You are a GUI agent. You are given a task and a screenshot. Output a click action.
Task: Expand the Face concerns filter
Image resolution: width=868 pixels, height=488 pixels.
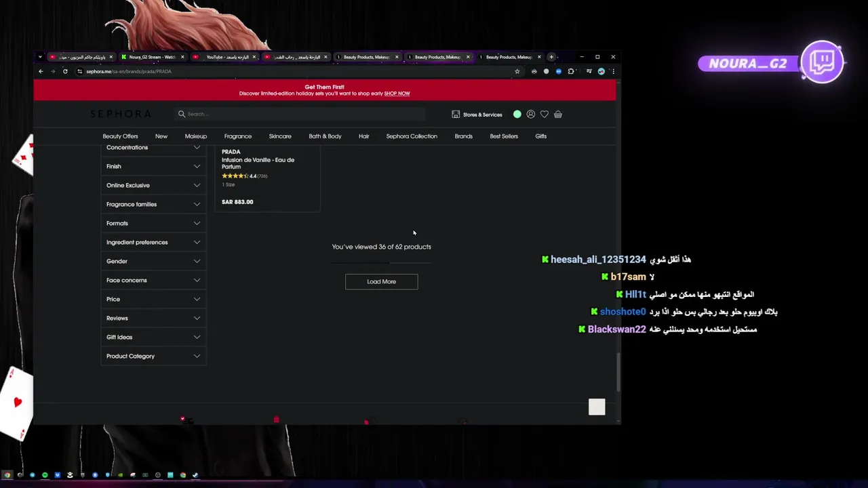click(x=153, y=280)
